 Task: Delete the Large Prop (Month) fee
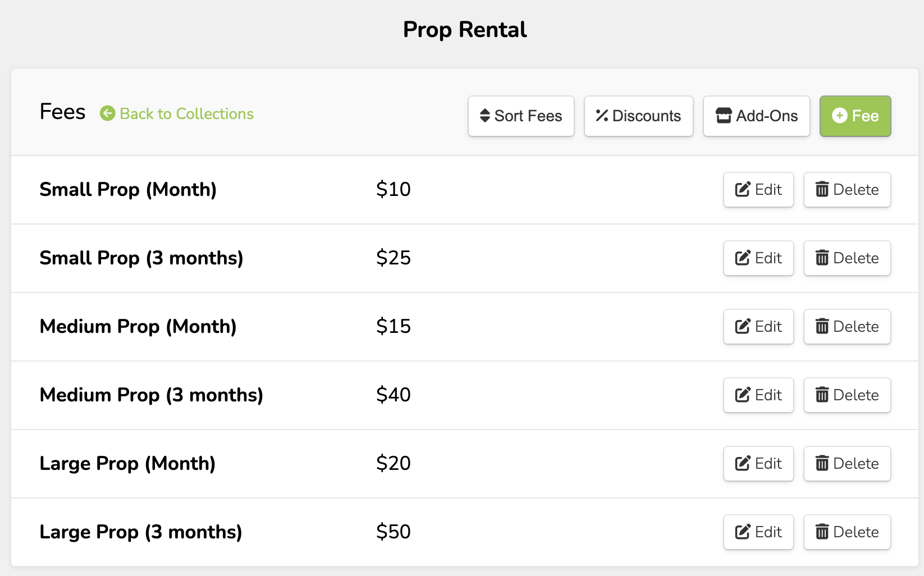point(847,464)
